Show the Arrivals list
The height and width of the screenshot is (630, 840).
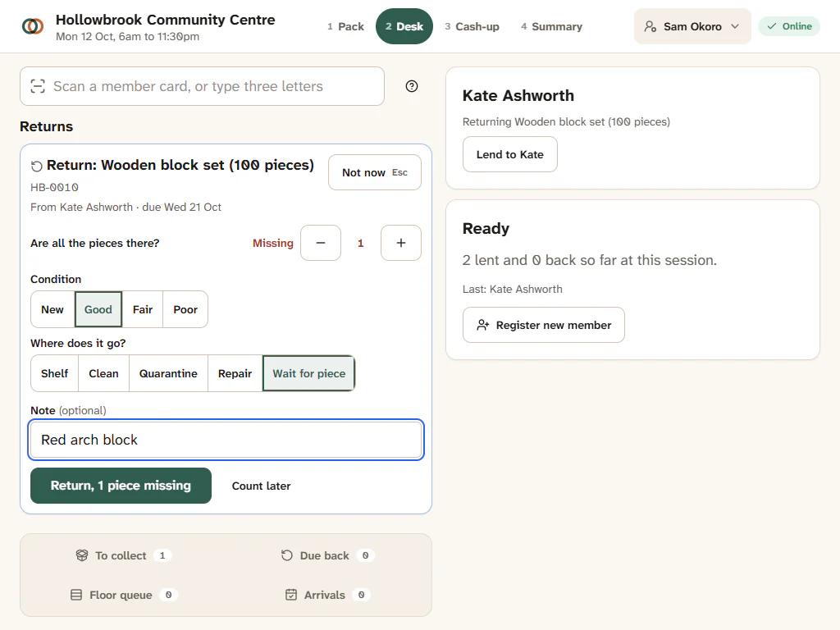click(x=327, y=596)
